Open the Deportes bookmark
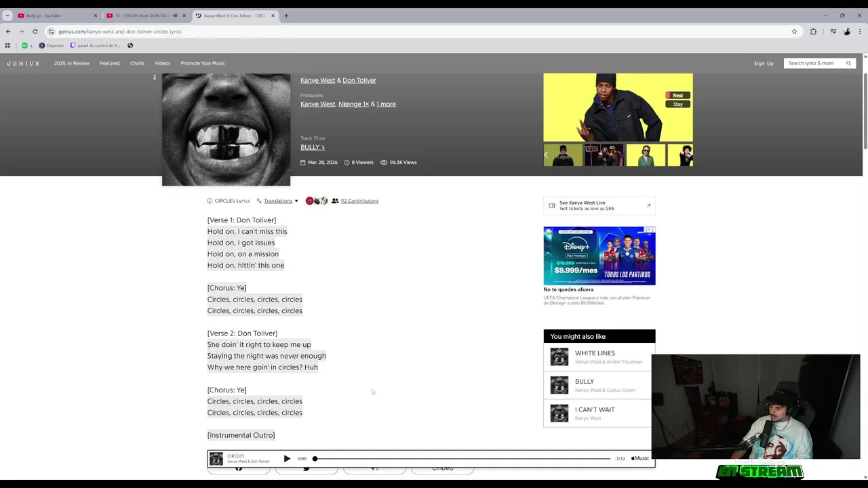Image resolution: width=868 pixels, height=488 pixels. (x=51, y=45)
